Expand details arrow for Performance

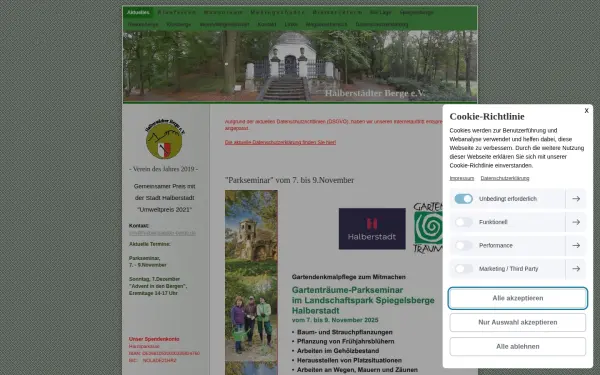[576, 245]
